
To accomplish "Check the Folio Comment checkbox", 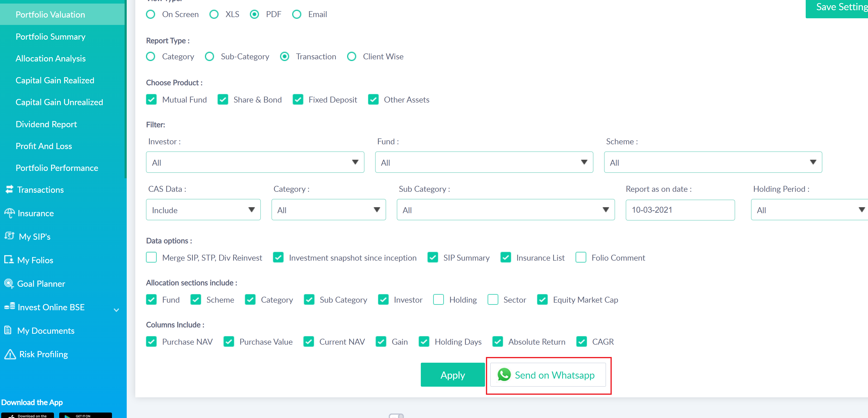I will pyautogui.click(x=581, y=258).
